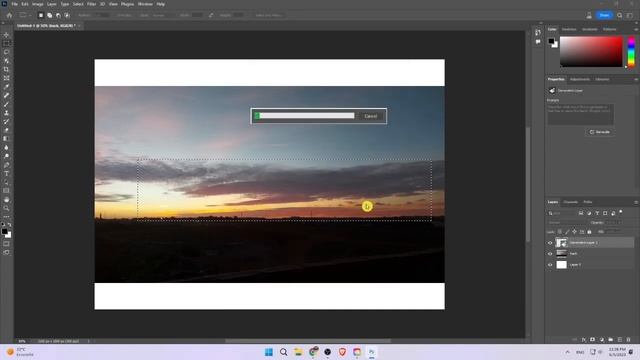The width and height of the screenshot is (640, 360).
Task: Open the layer blend mode dropdown
Action: (567, 222)
